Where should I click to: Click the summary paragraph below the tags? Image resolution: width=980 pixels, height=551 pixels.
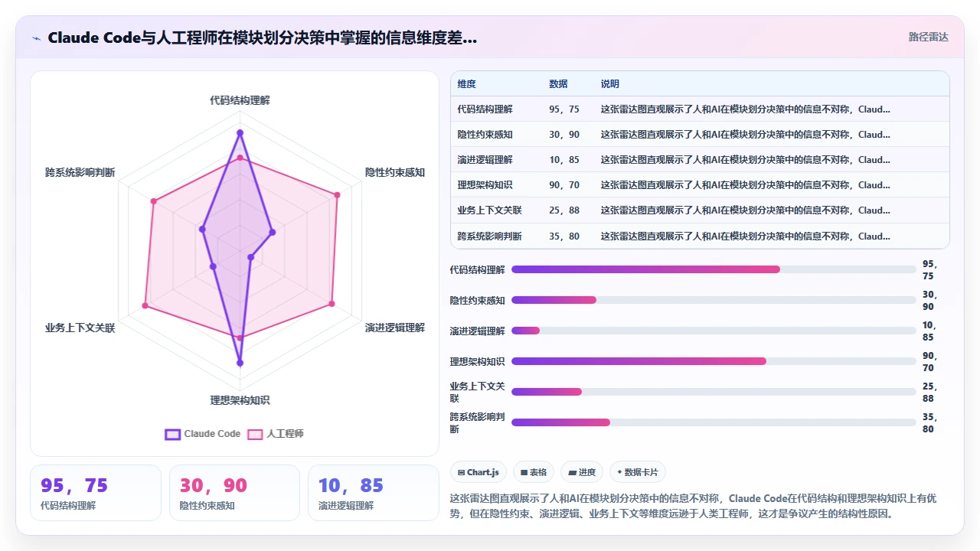[x=693, y=506]
